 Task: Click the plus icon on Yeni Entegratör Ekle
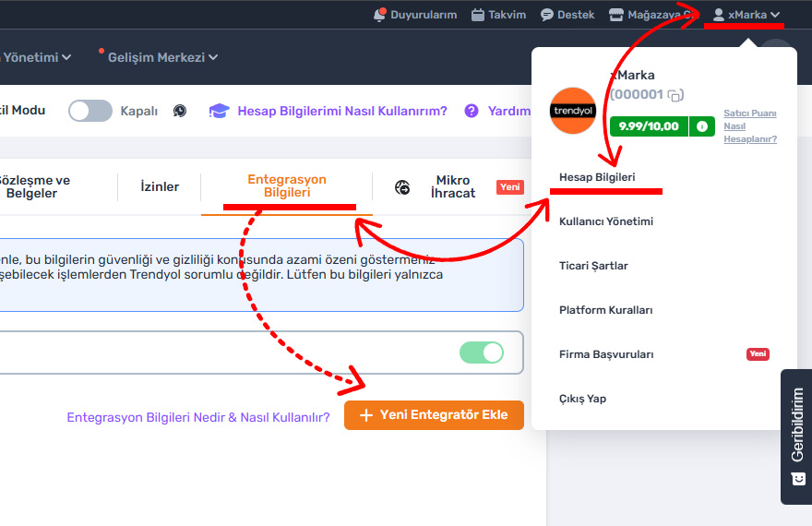pos(366,415)
